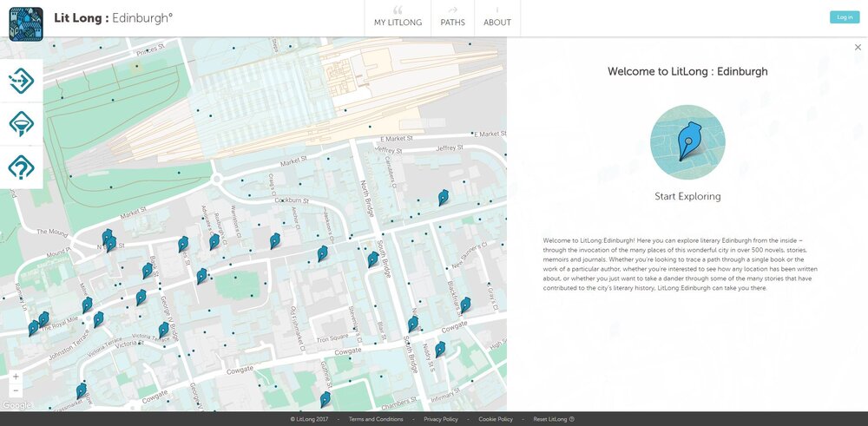This screenshot has height=426, width=868.
Task: Click the Johnston Terrace label on map
Action: click(x=68, y=347)
